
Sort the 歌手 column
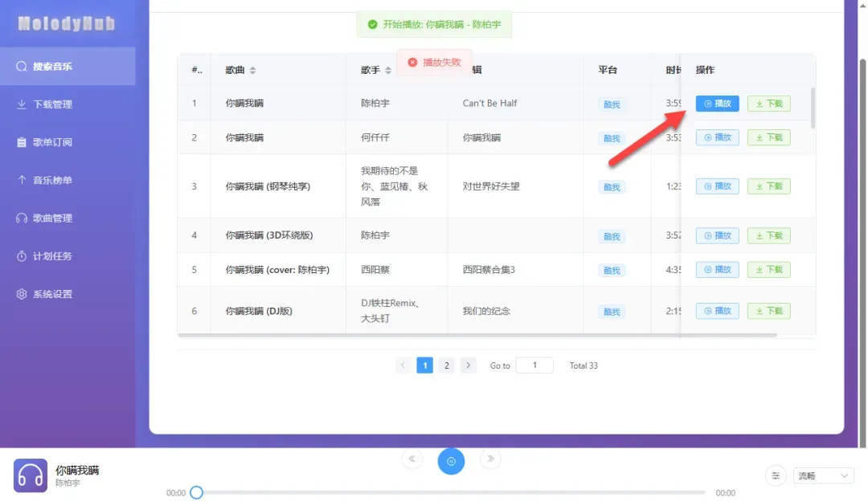[x=388, y=71]
